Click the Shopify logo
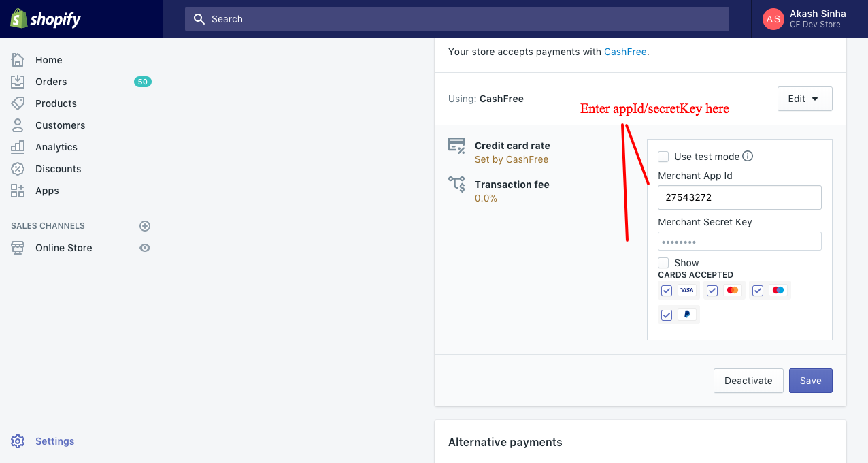This screenshot has width=868, height=463. pos(46,18)
